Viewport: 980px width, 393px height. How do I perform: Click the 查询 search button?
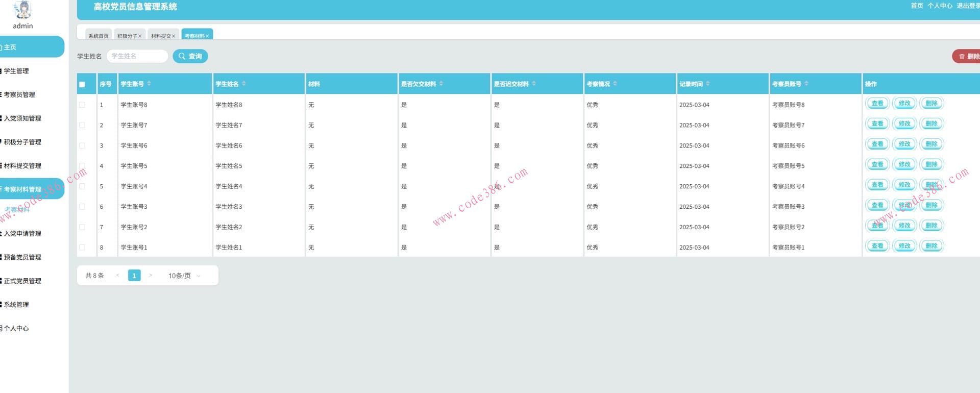click(x=190, y=56)
